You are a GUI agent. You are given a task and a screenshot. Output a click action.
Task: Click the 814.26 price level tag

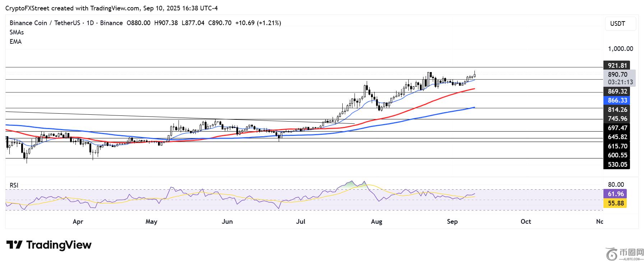(617, 110)
